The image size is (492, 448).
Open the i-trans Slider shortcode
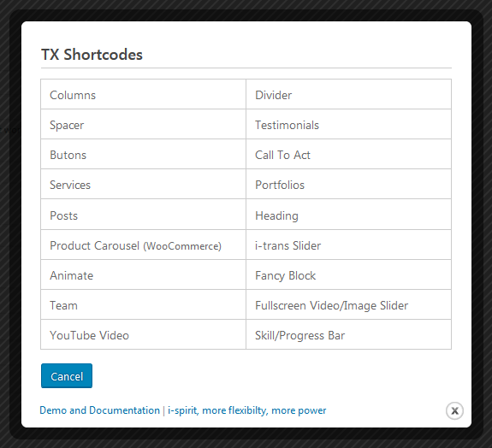click(348, 245)
